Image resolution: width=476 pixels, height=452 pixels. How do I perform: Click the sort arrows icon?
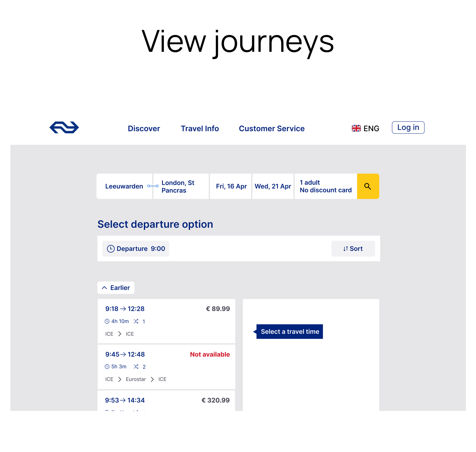pos(346,249)
